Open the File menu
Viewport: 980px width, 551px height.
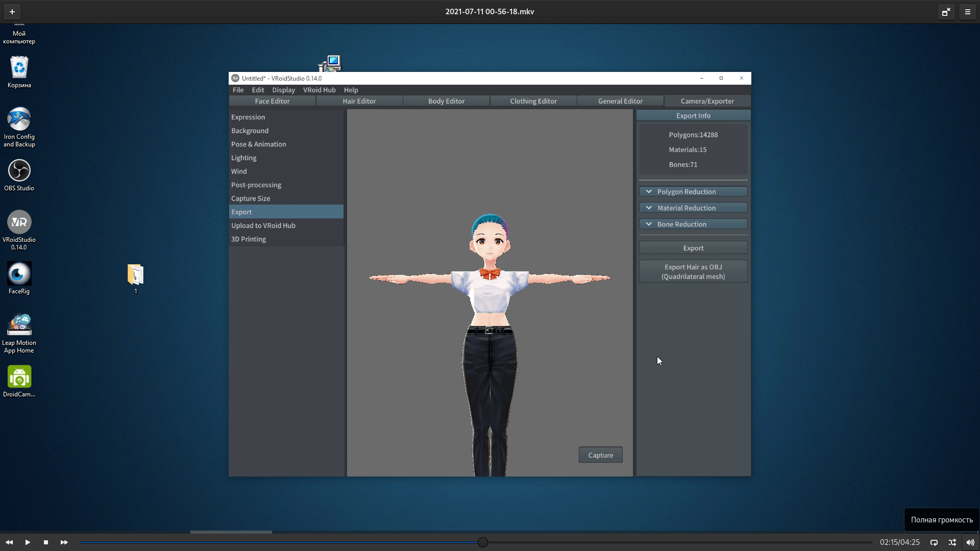(x=238, y=90)
